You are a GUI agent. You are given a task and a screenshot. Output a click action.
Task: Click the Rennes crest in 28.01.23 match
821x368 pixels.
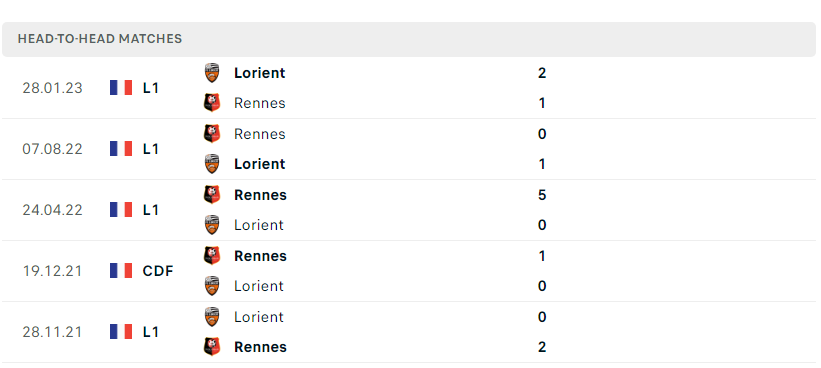pyautogui.click(x=212, y=103)
